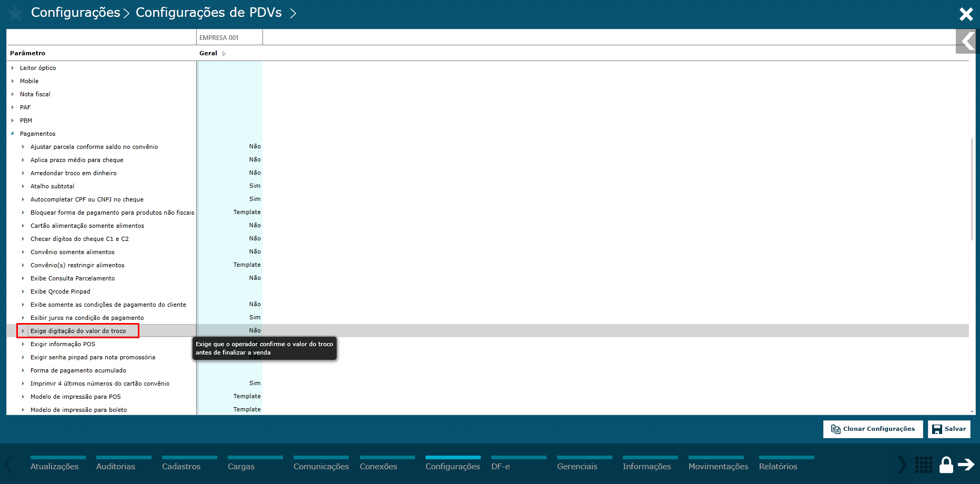Expand Ajustar parcela conforme saldo no convênio
The image size is (980, 484).
23,147
